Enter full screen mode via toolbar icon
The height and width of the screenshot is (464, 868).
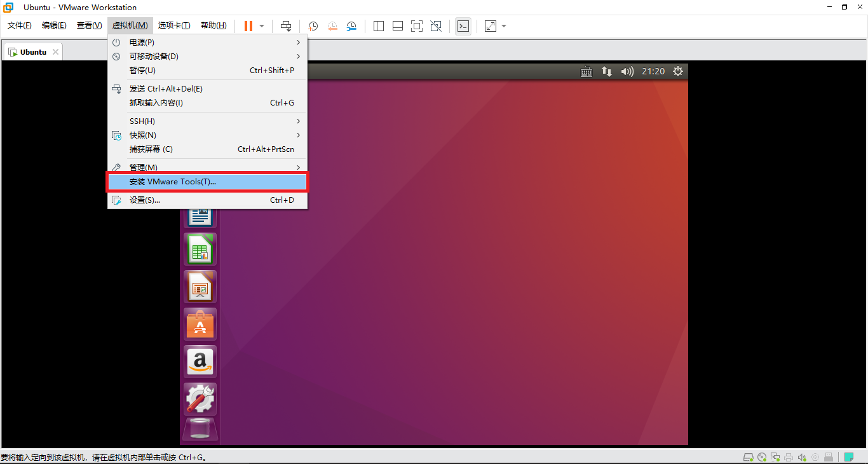coord(417,26)
